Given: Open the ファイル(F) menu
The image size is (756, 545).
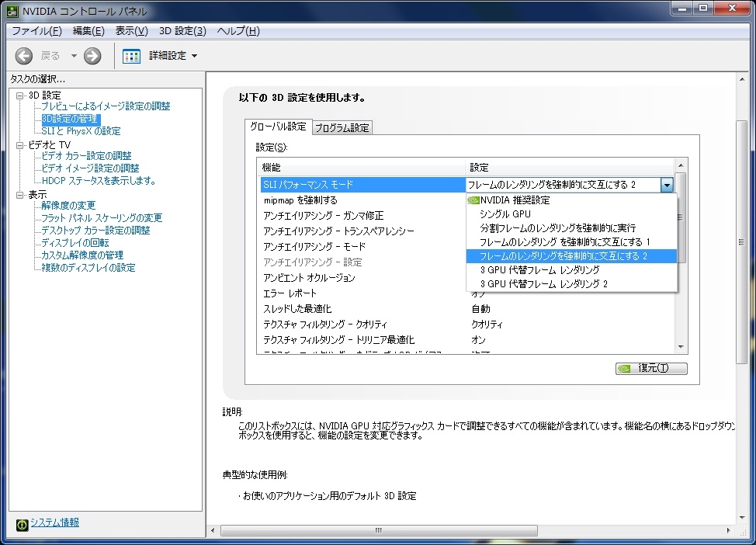Looking at the screenshot, I should 36,31.
